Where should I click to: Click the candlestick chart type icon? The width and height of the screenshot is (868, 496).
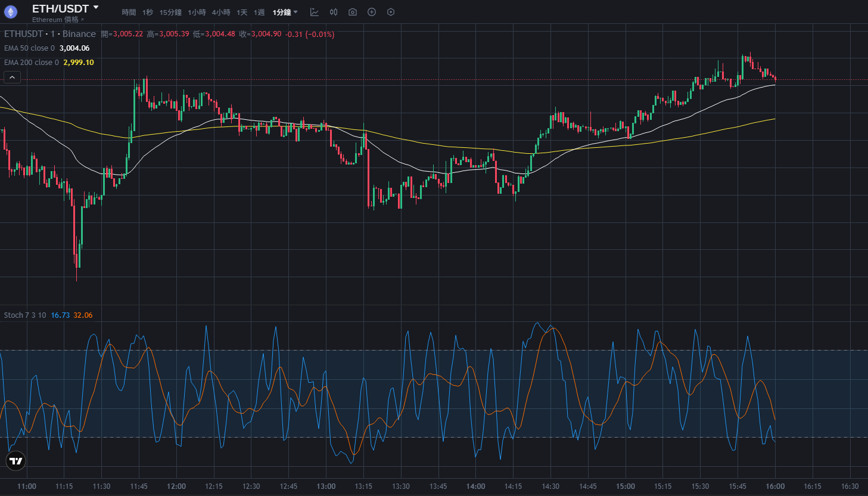pos(334,12)
